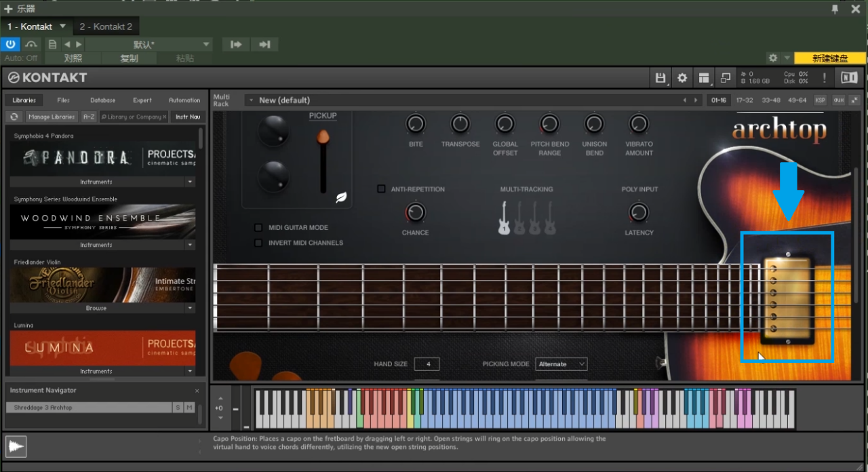The height and width of the screenshot is (472, 868).
Task: Toggle the Instr Nav button
Action: click(x=188, y=117)
